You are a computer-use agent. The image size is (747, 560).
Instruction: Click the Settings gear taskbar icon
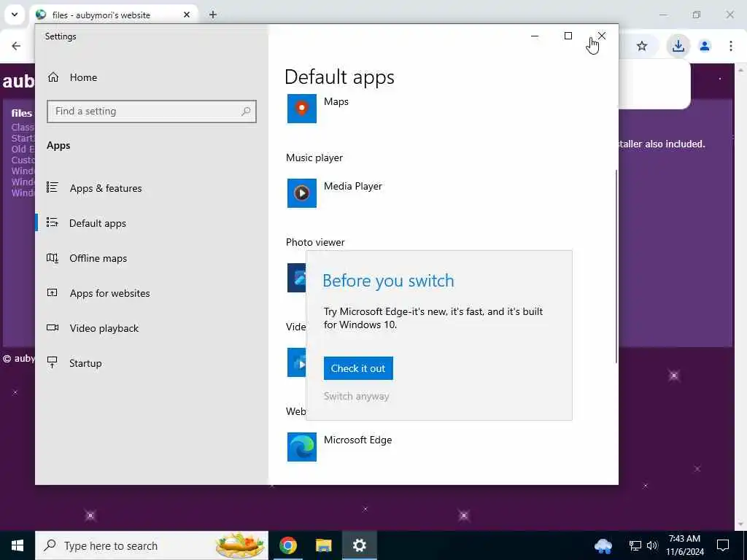(359, 545)
